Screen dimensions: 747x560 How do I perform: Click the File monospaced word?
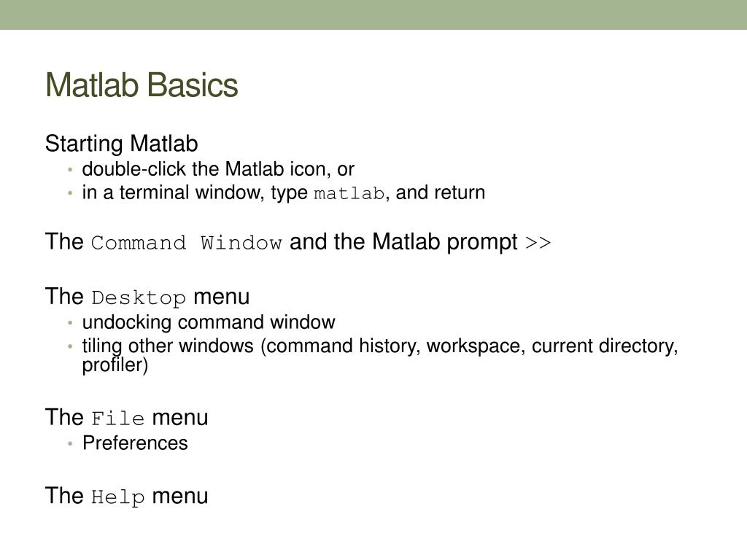pyautogui.click(x=117, y=419)
